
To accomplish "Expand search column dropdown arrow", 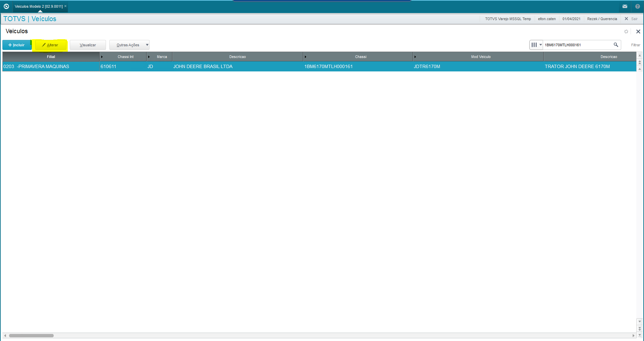I will [541, 45].
